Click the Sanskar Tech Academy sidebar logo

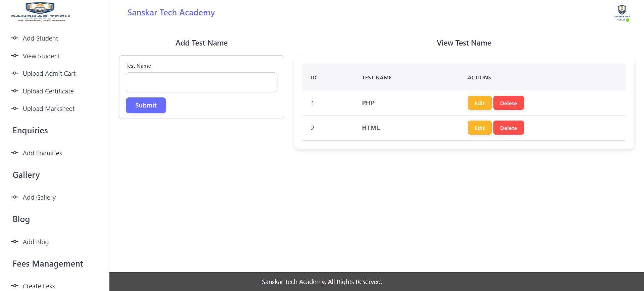tap(40, 12)
